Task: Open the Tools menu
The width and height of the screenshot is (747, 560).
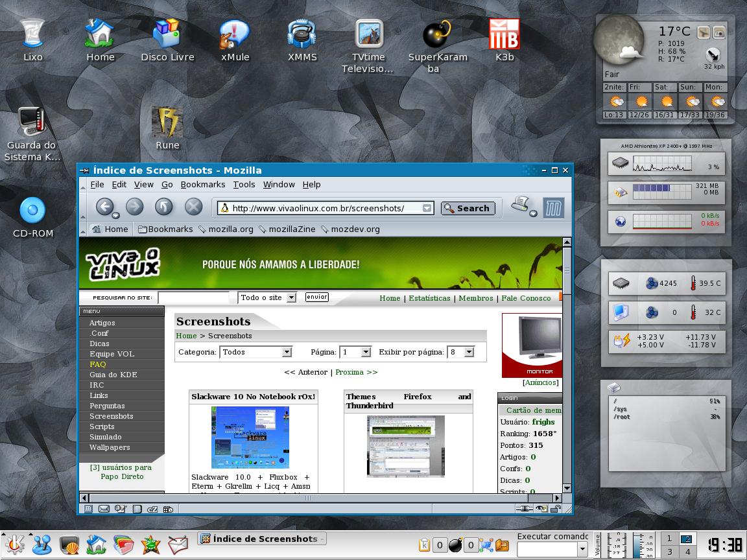Action: click(x=244, y=184)
